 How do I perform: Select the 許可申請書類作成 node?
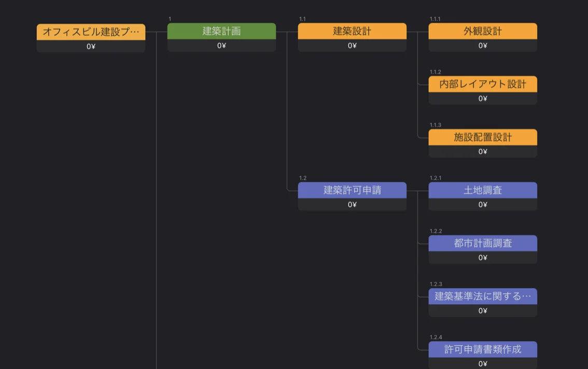point(483,349)
